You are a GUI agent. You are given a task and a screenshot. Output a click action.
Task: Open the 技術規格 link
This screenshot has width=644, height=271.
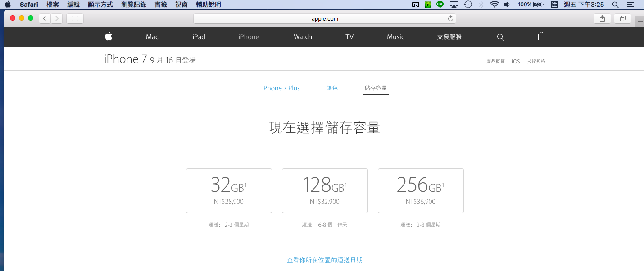click(536, 62)
